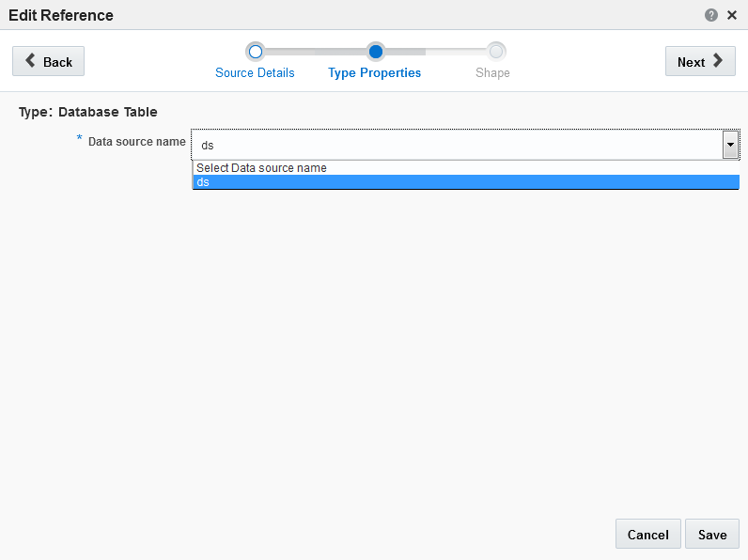Select the Shape step circle
748x560 pixels.
point(495,52)
